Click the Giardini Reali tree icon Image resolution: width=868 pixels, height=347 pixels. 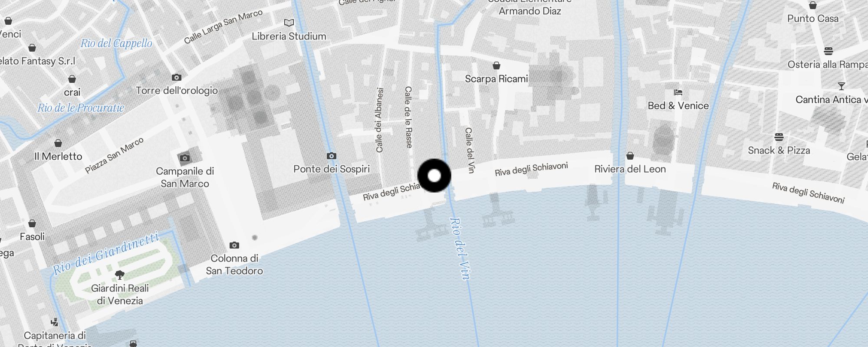point(120,275)
